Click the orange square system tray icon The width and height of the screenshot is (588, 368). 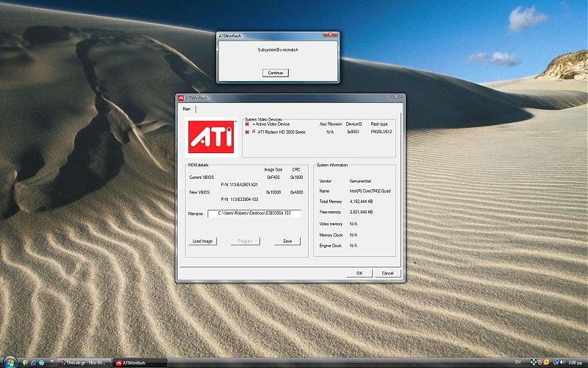(547, 362)
